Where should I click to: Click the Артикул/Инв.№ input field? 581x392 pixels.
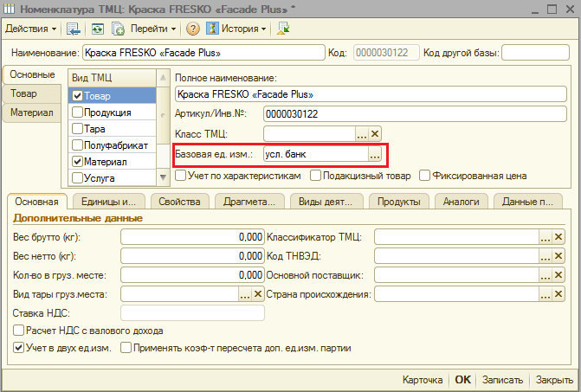364,112
